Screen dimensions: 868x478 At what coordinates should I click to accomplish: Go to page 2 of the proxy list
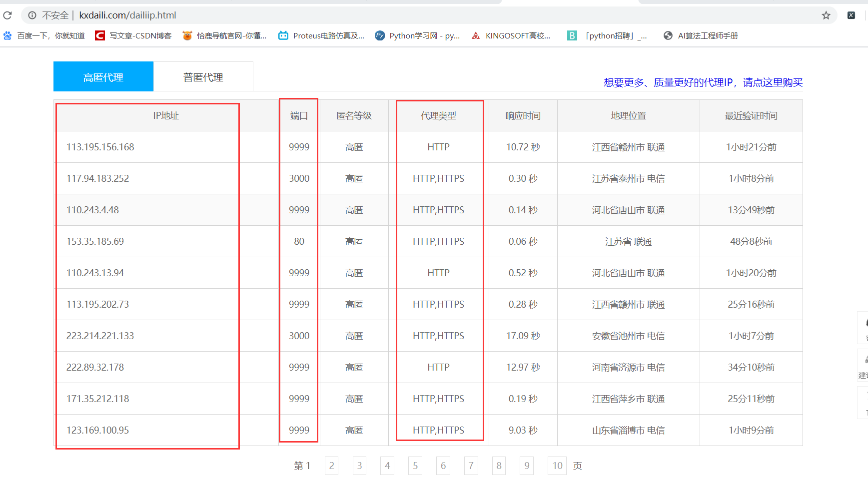click(x=331, y=466)
